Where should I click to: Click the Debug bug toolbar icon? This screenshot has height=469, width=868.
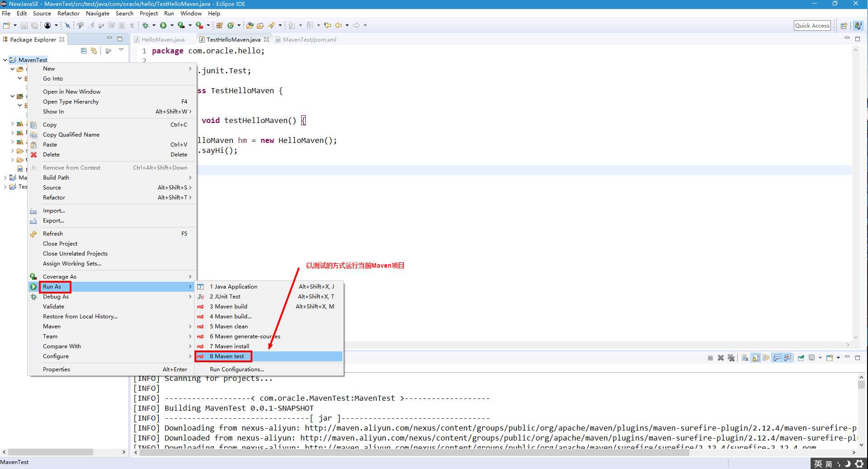click(x=145, y=25)
